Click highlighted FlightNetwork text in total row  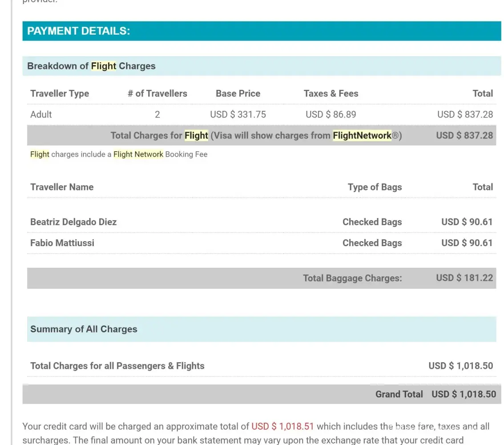362,135
